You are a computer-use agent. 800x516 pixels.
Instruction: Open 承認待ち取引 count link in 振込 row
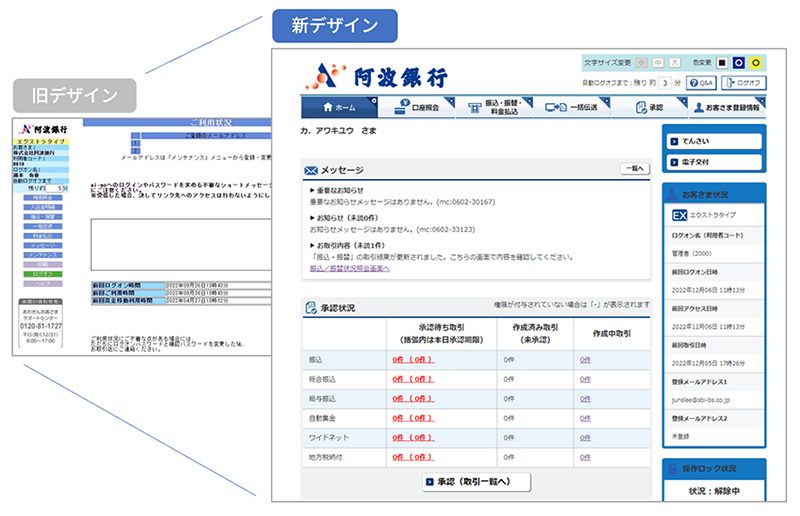click(x=413, y=360)
